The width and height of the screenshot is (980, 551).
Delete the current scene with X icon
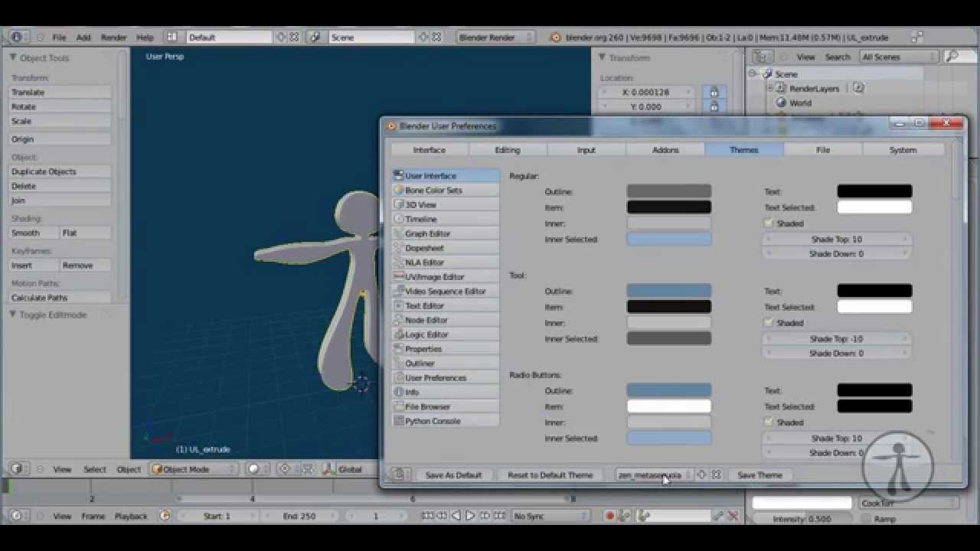tap(436, 37)
